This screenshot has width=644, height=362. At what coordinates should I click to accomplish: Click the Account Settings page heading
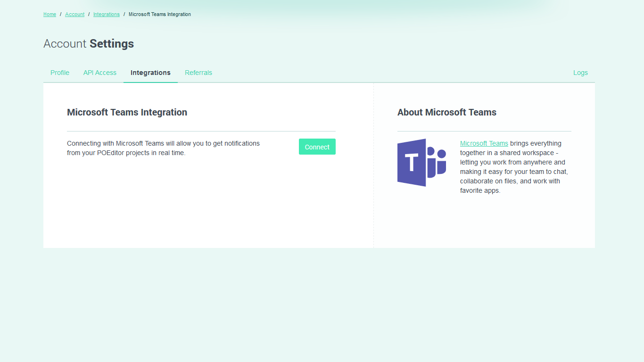(89, 44)
